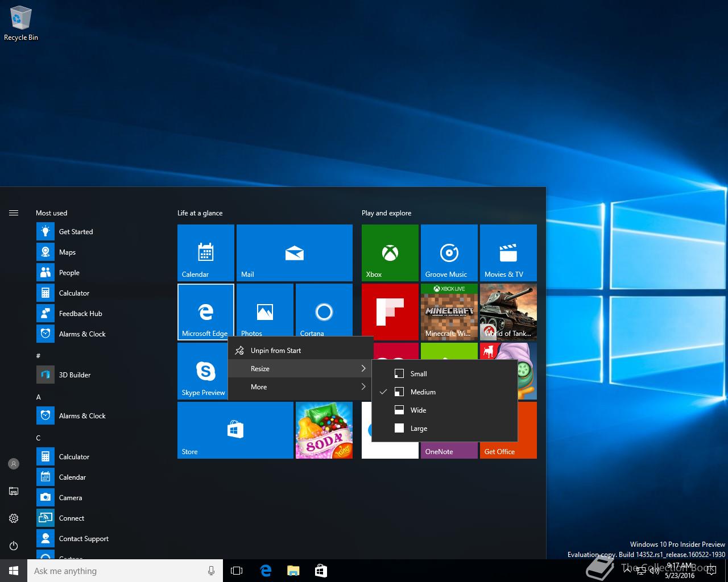Click the user account icon
This screenshot has width=728, height=582.
[x=14, y=464]
